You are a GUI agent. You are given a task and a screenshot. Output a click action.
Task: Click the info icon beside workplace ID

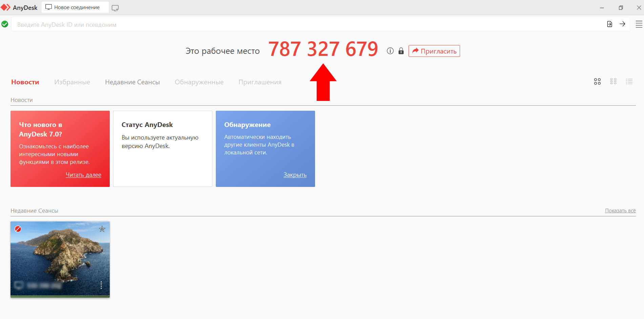[390, 51]
